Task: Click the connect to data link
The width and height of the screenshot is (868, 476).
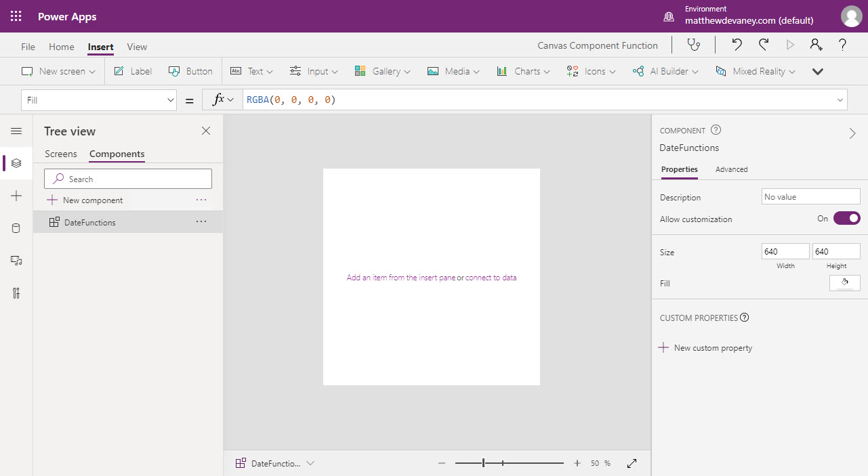Action: [491, 278]
